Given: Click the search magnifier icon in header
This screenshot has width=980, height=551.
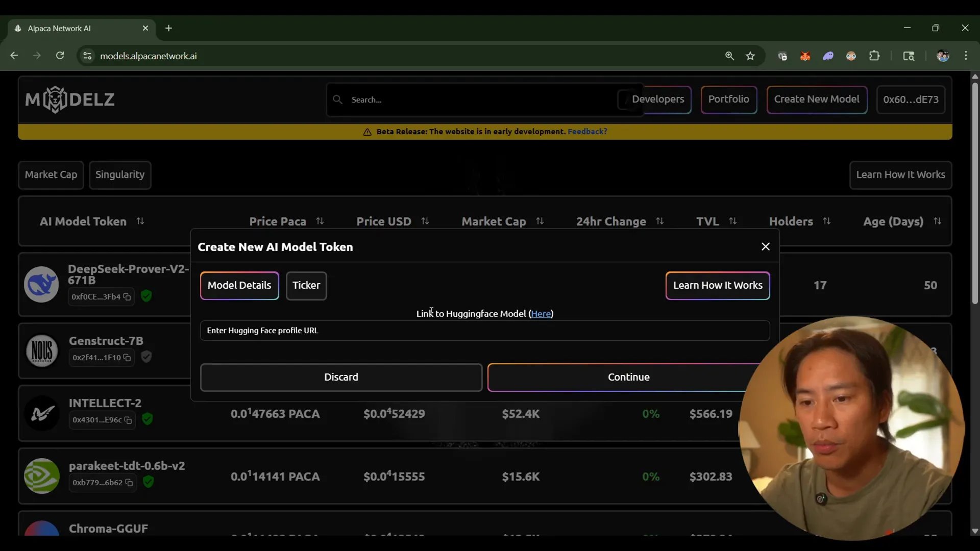Looking at the screenshot, I should click(337, 99).
